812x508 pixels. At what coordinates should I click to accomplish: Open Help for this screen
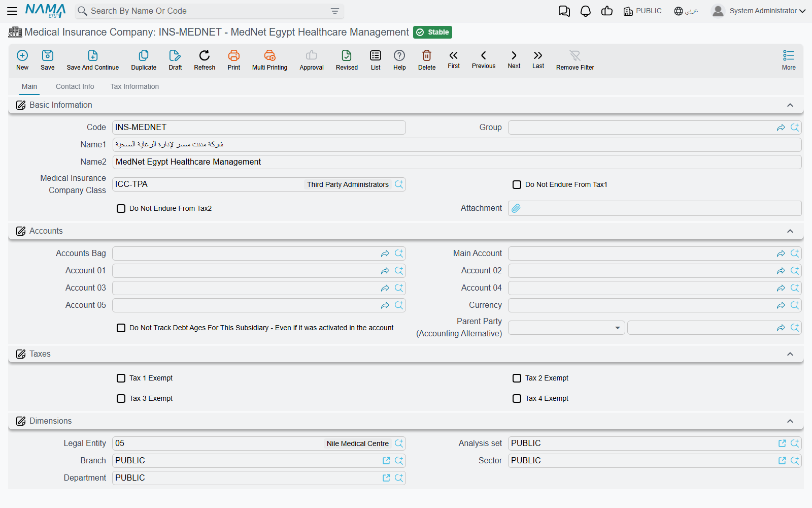click(x=399, y=55)
